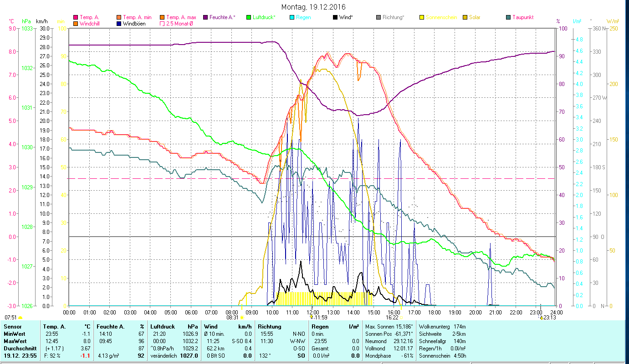Click the purple Feuchte A.* legend swatch
Screen dimensions: 629x364
(x=205, y=17)
